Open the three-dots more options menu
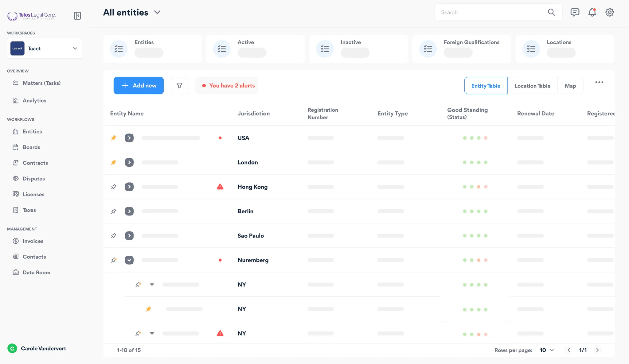Image resolution: width=629 pixels, height=364 pixels. pyautogui.click(x=599, y=82)
